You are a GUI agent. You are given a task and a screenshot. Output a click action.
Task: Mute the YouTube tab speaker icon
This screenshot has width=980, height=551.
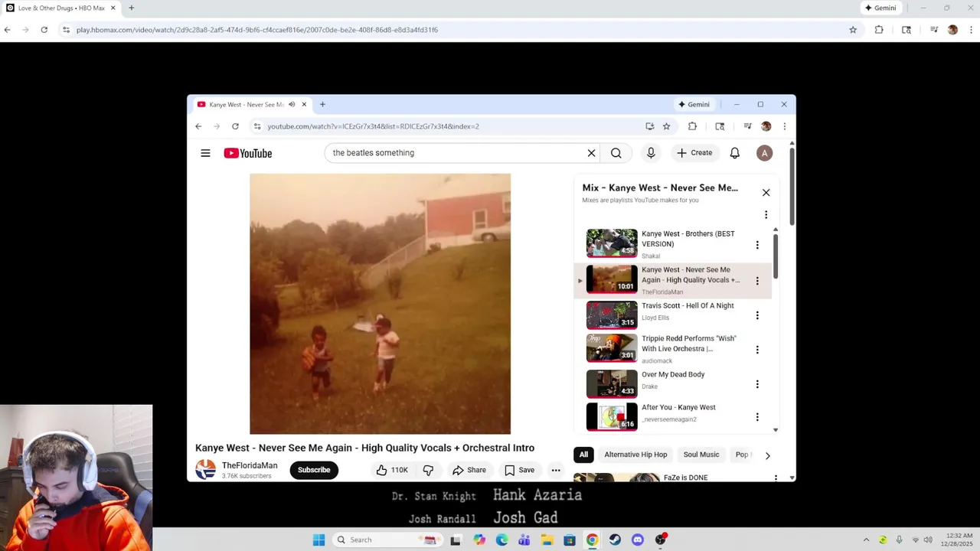click(292, 104)
